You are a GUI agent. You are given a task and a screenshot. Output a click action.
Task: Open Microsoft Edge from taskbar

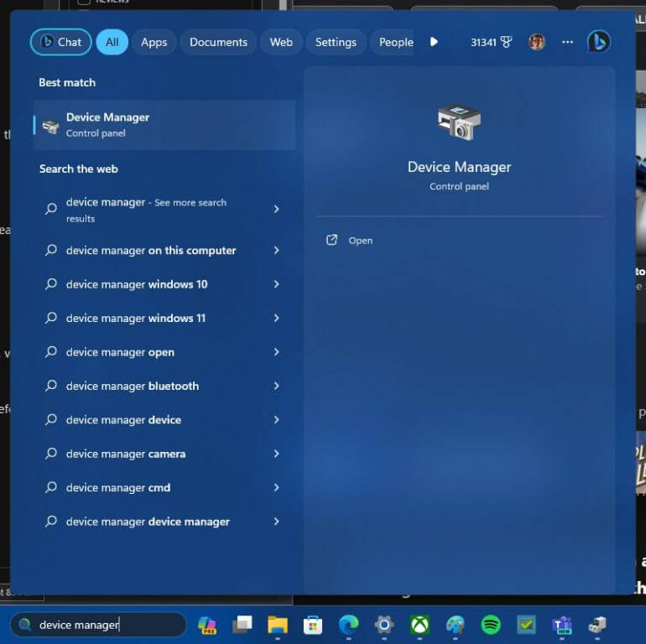pyautogui.click(x=348, y=625)
